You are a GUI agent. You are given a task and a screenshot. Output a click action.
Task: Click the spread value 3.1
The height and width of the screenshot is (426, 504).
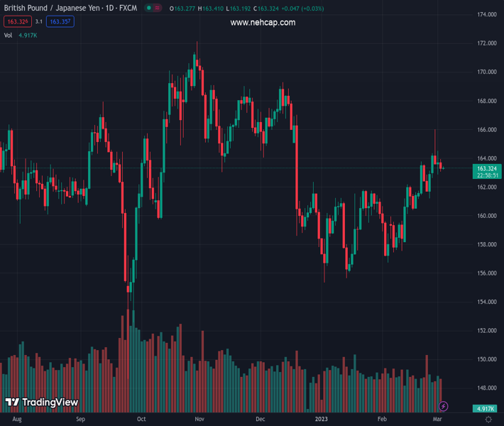39,22
